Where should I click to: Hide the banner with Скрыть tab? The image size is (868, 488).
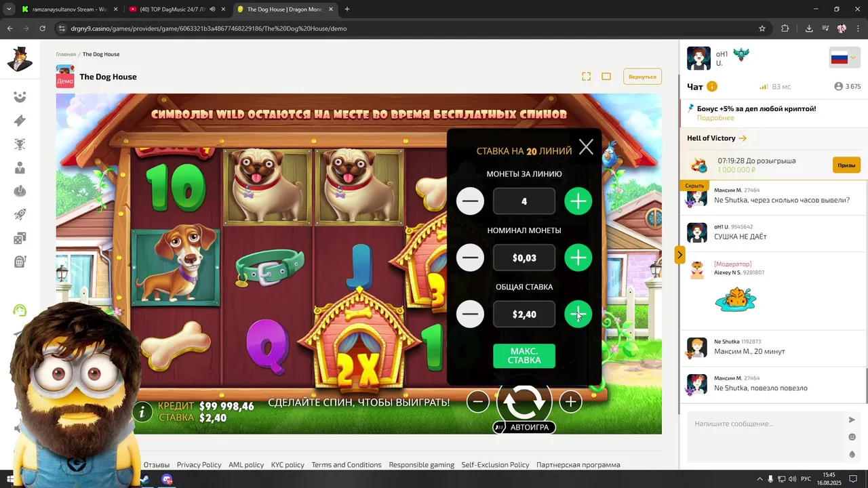(694, 186)
